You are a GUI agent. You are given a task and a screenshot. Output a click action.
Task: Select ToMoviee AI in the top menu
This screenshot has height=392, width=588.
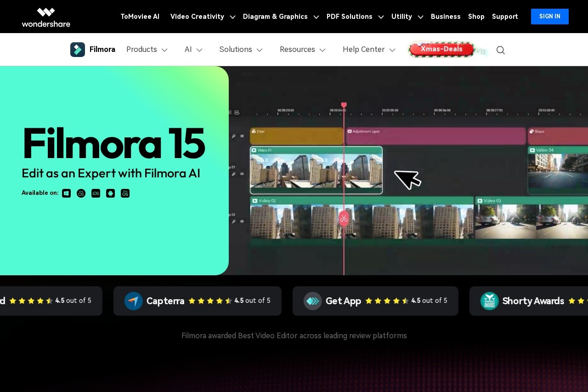[140, 17]
